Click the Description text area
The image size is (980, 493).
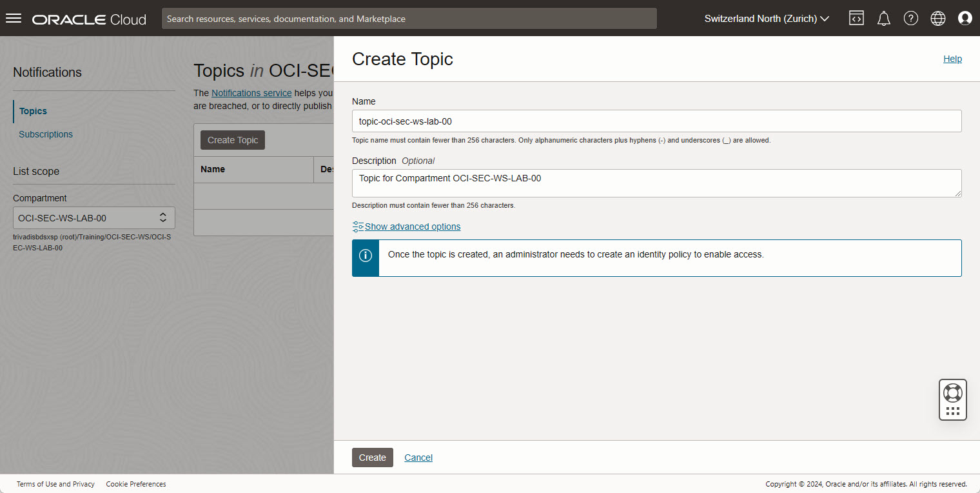(x=657, y=183)
